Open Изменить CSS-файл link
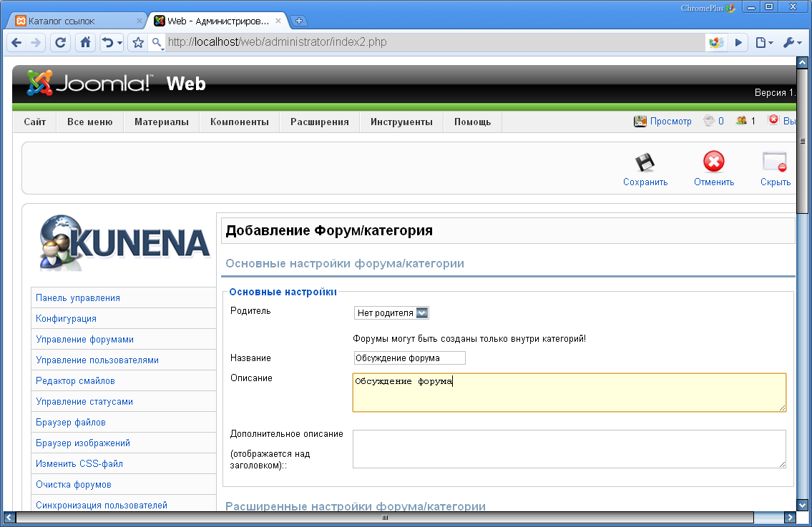The width and height of the screenshot is (812, 527). tap(79, 463)
